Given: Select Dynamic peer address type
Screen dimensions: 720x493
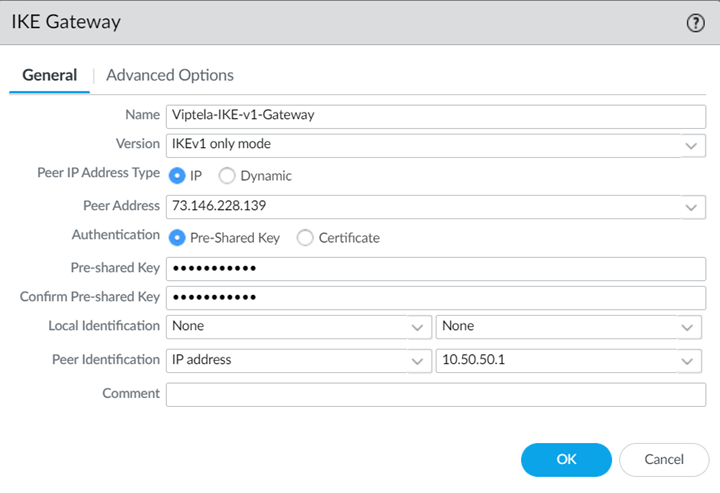Looking at the screenshot, I should (x=227, y=176).
